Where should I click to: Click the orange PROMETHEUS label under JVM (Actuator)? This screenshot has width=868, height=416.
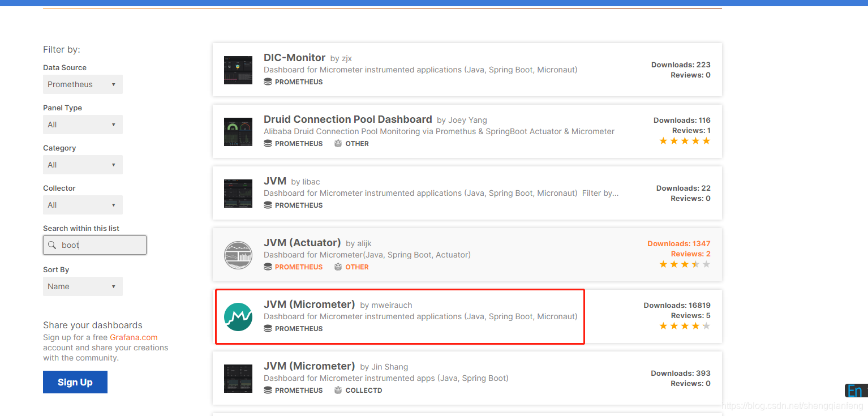click(x=299, y=267)
